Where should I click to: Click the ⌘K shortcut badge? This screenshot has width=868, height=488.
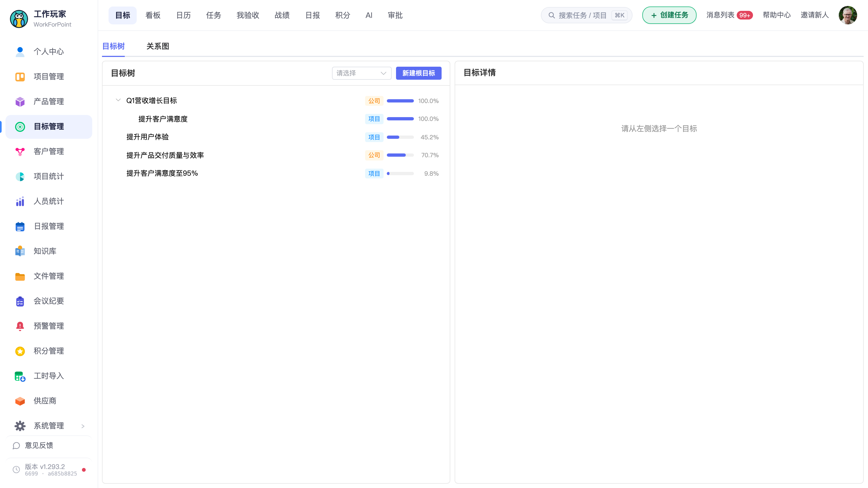click(x=619, y=15)
